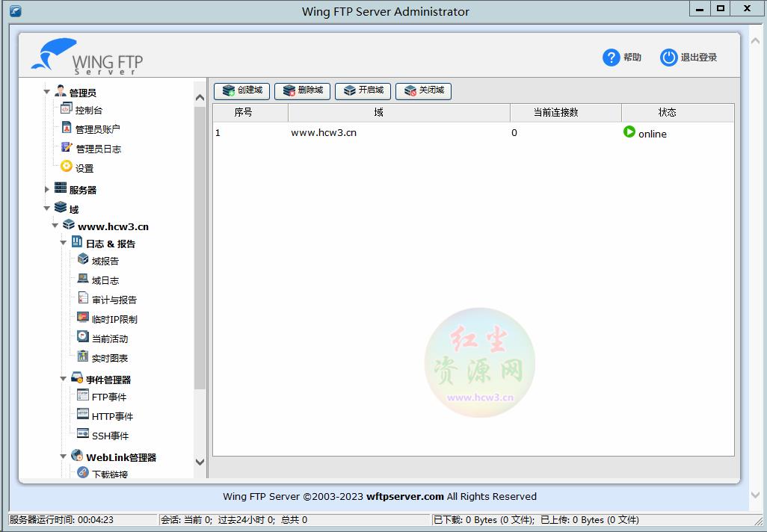This screenshot has width=767, height=532.
Task: Select 临时IP限制 tree item
Action: [114, 319]
